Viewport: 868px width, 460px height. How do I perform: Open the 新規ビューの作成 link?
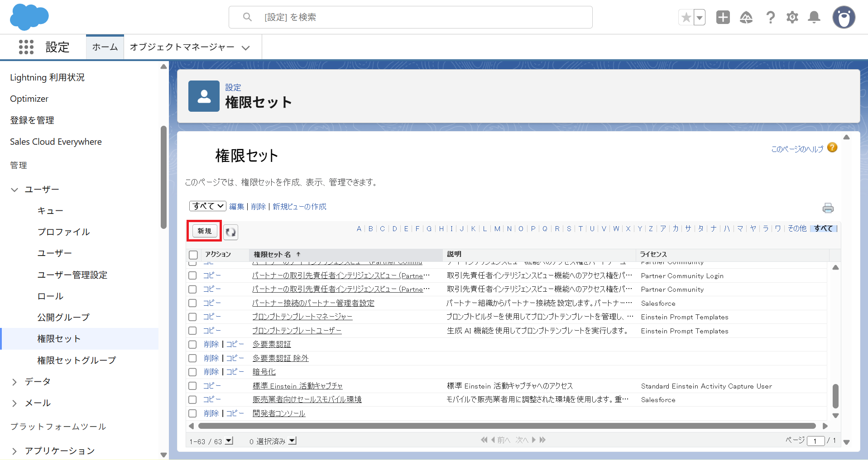(299, 207)
